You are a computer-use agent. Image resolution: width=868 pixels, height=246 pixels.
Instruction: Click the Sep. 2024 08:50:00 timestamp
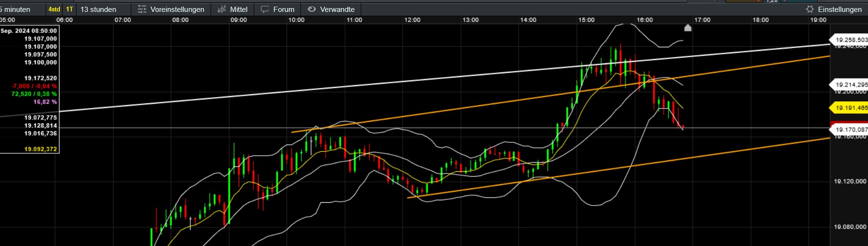(x=29, y=31)
